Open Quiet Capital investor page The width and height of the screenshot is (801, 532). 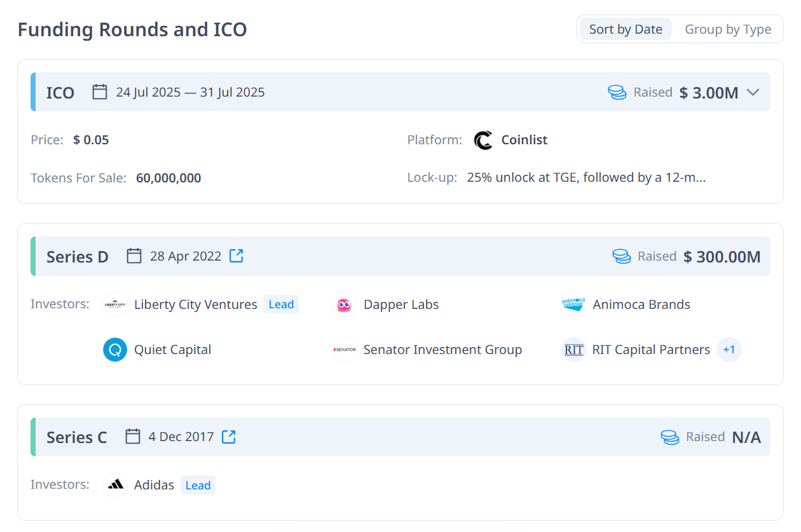coord(173,350)
